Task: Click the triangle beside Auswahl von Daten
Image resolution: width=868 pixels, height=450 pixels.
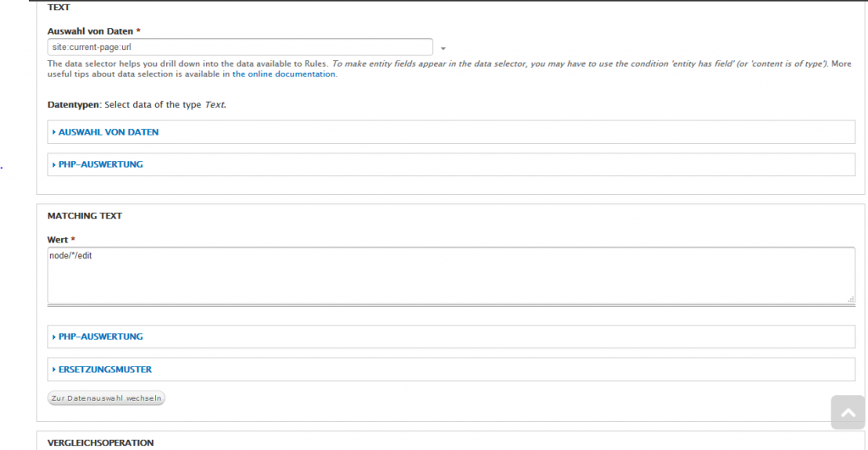Action: click(x=54, y=132)
